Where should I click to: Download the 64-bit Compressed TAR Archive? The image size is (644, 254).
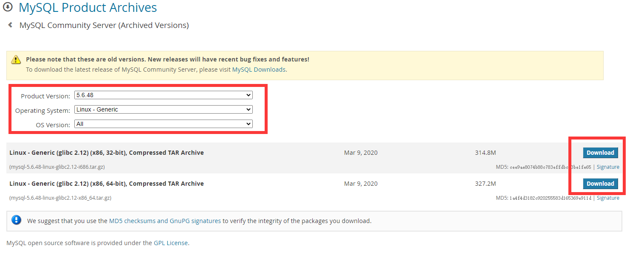(x=600, y=184)
